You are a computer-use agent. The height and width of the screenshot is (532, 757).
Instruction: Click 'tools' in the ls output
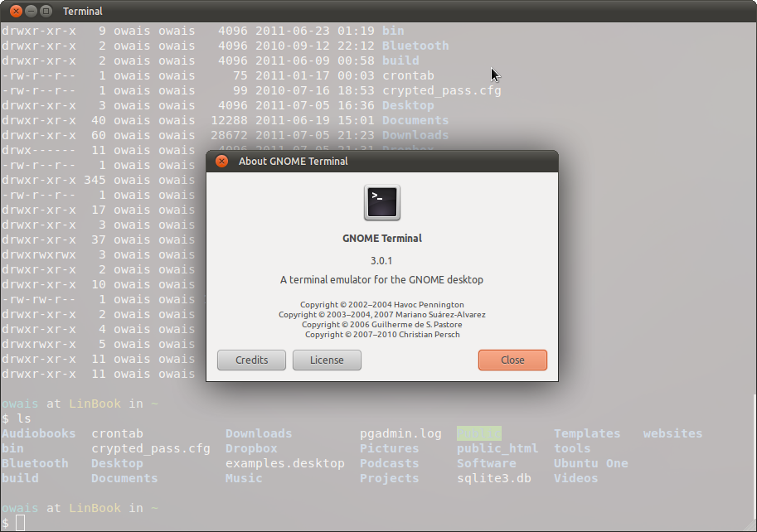tap(572, 448)
